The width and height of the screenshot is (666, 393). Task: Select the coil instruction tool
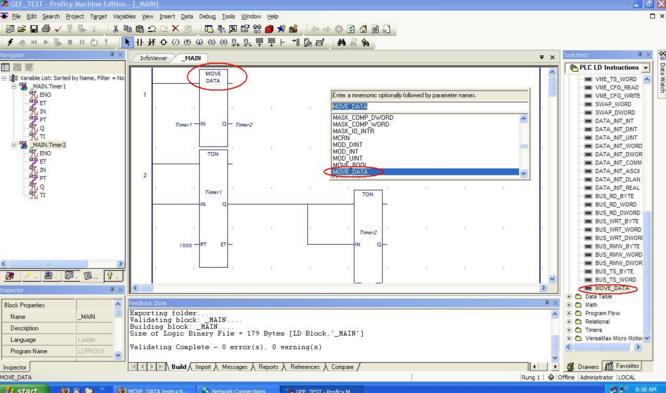click(164, 42)
